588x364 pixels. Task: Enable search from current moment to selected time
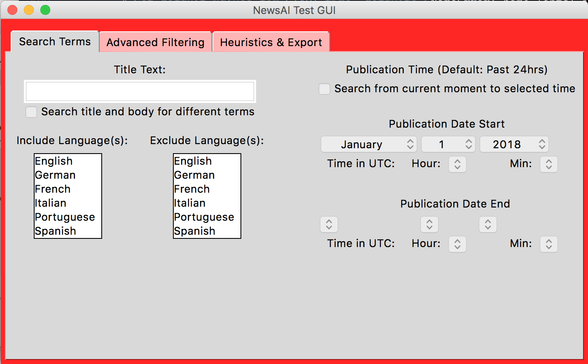point(324,89)
